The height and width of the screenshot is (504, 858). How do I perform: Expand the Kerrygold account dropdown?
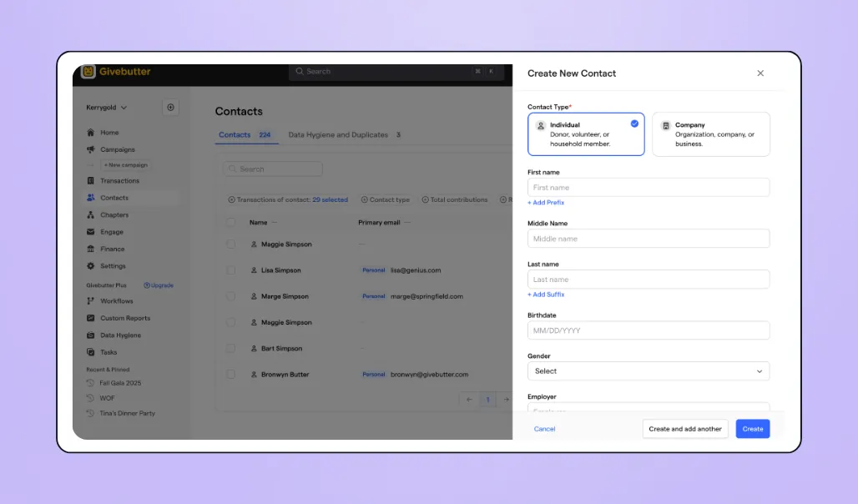(107, 108)
